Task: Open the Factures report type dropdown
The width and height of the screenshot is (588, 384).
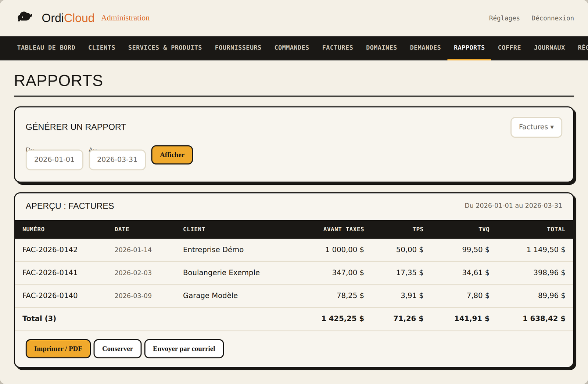Action: tap(536, 127)
